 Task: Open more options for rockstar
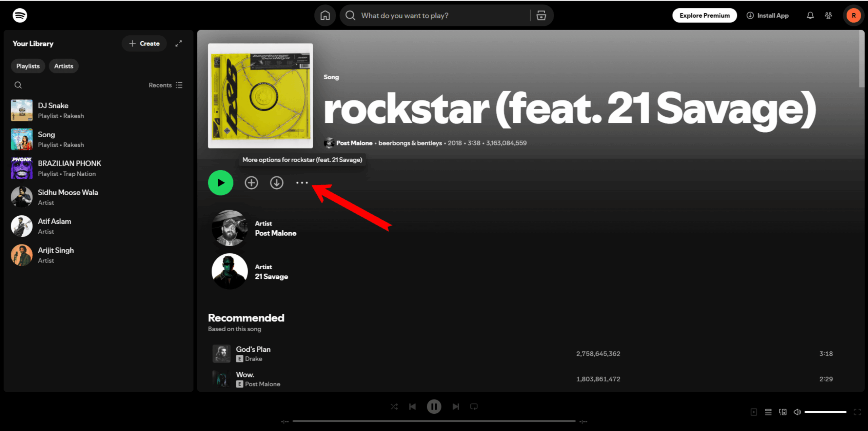pyautogui.click(x=302, y=183)
